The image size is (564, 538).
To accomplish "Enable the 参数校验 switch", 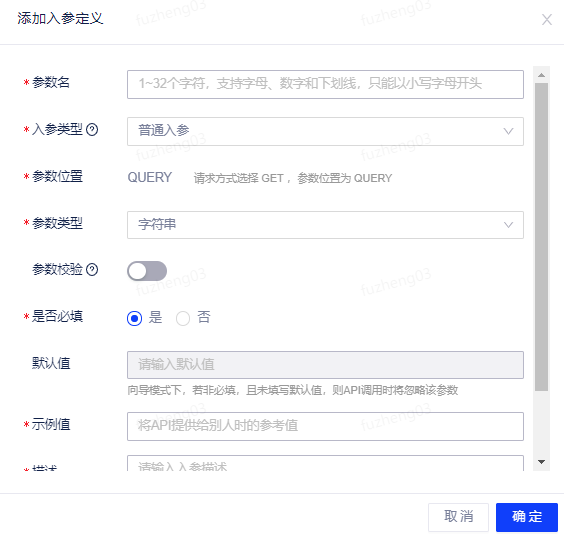I will 147,271.
